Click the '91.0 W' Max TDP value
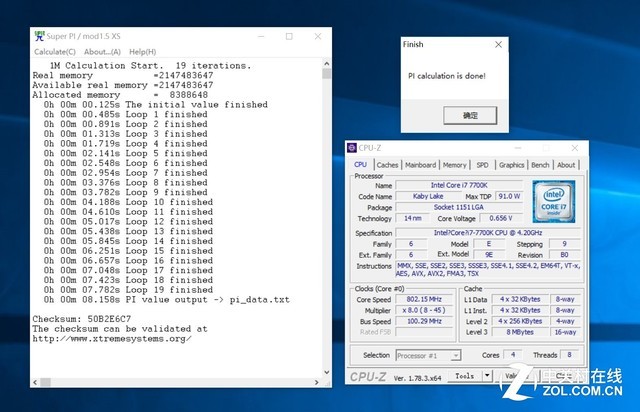This screenshot has height=412, width=640. (509, 196)
